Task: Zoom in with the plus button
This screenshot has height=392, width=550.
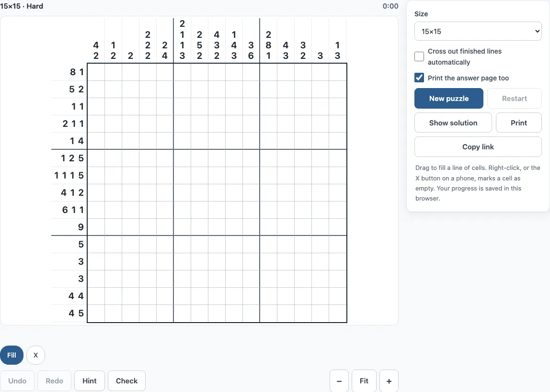Action: tap(389, 381)
